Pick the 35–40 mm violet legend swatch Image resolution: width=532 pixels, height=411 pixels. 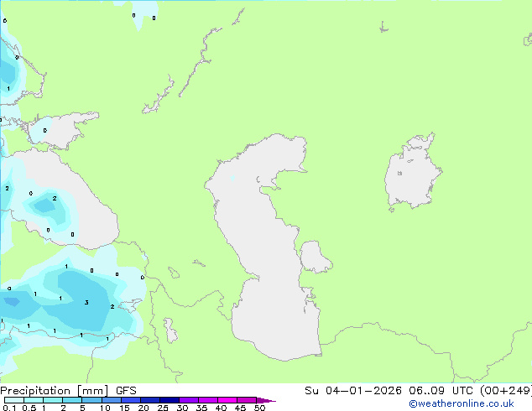click(208, 400)
